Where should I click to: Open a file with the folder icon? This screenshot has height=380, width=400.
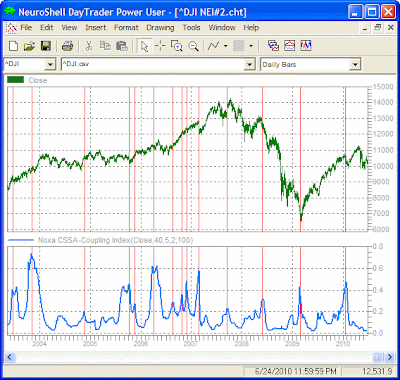click(x=29, y=46)
